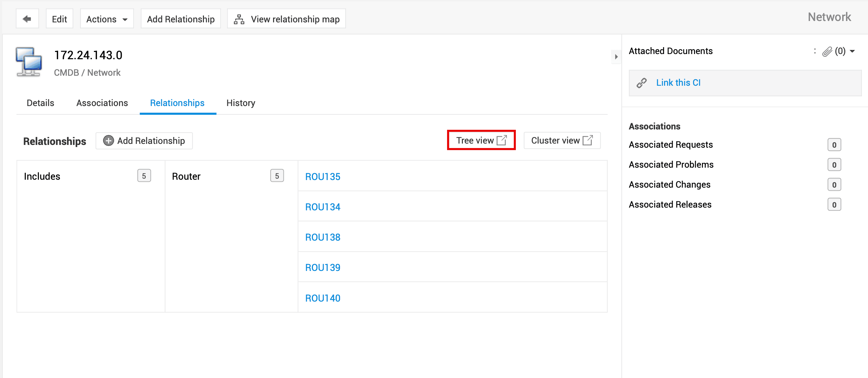The height and width of the screenshot is (378, 868).
Task: Open the Actions dropdown menu
Action: click(x=107, y=19)
